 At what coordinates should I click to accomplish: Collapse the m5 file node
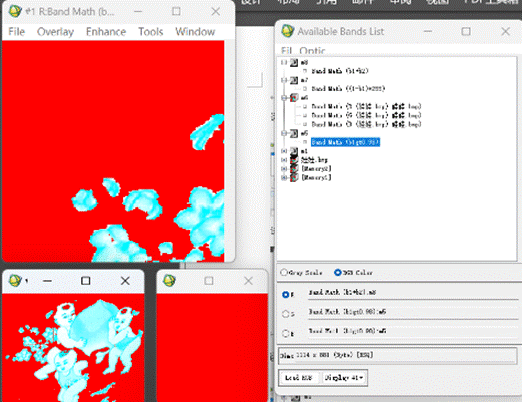284,133
